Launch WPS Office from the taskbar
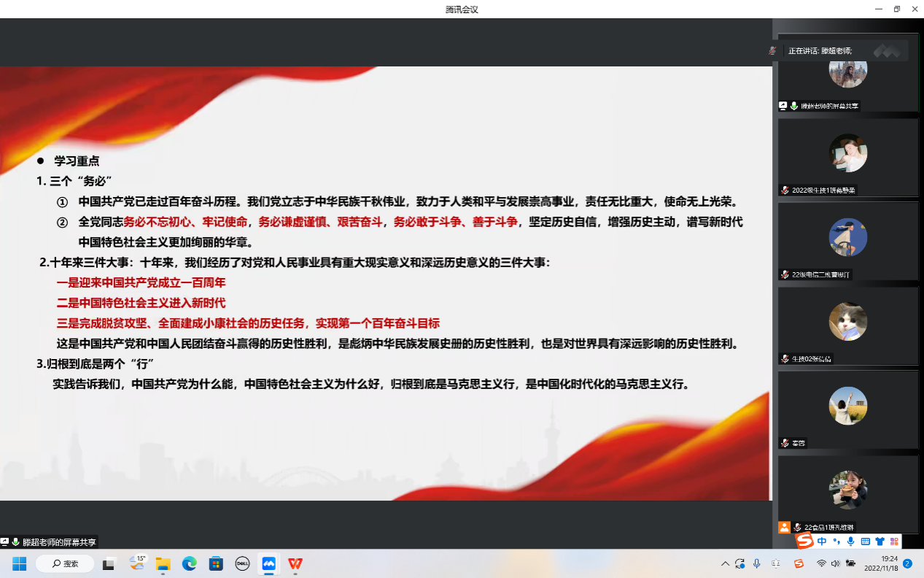The height and width of the screenshot is (578, 924). pyautogui.click(x=295, y=563)
